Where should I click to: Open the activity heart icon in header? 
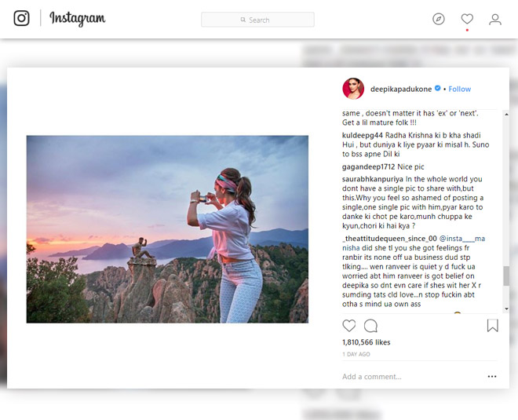pos(467,19)
